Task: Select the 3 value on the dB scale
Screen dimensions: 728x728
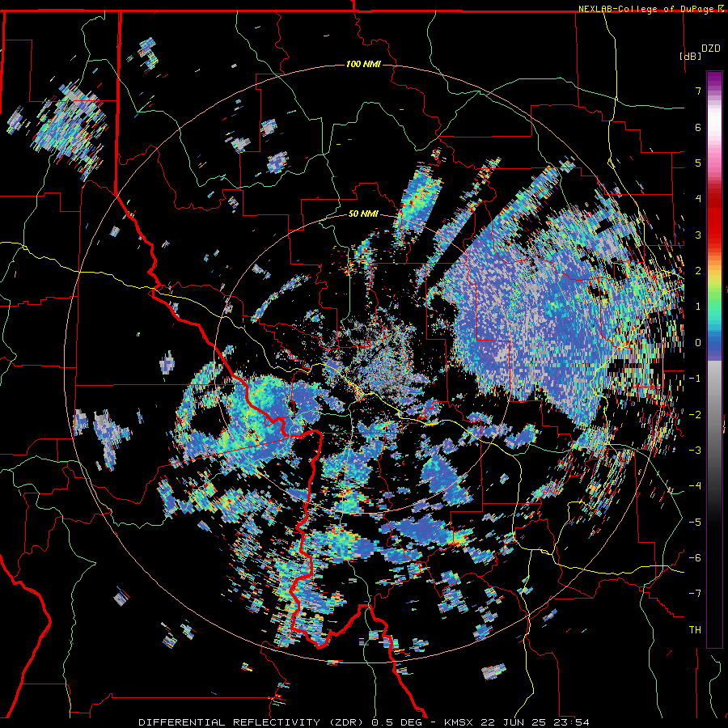Action: (698, 235)
